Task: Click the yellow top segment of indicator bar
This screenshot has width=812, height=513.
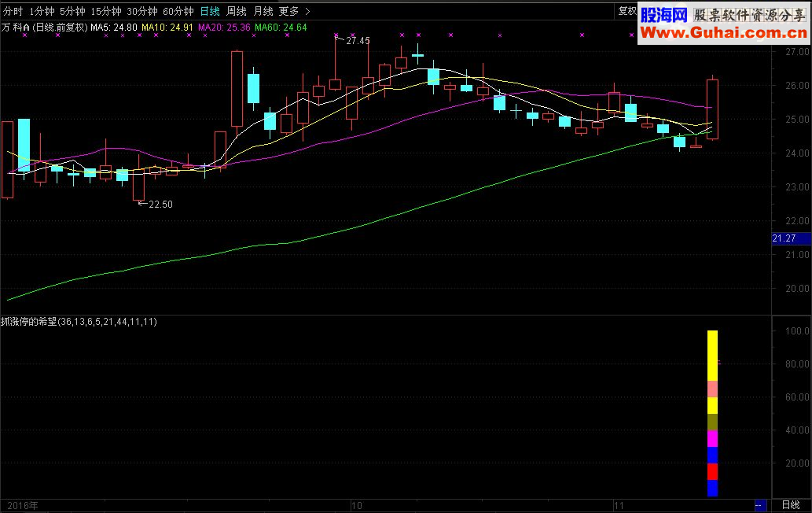Action: 713,356
